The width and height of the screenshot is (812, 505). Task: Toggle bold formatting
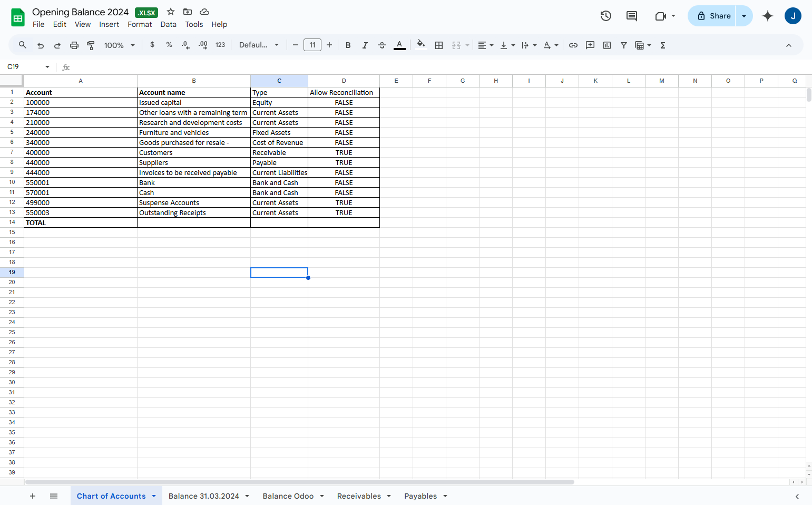348,45
